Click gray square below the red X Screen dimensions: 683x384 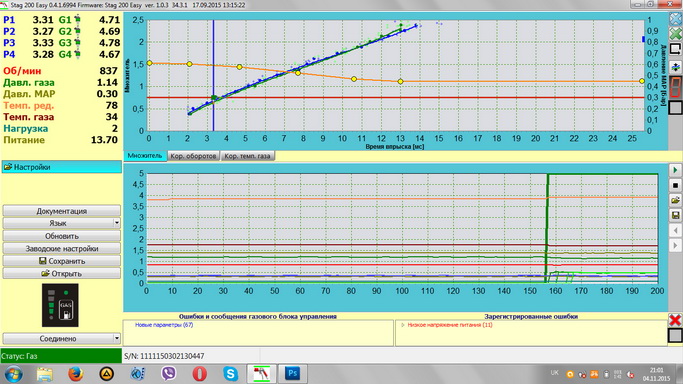click(675, 335)
